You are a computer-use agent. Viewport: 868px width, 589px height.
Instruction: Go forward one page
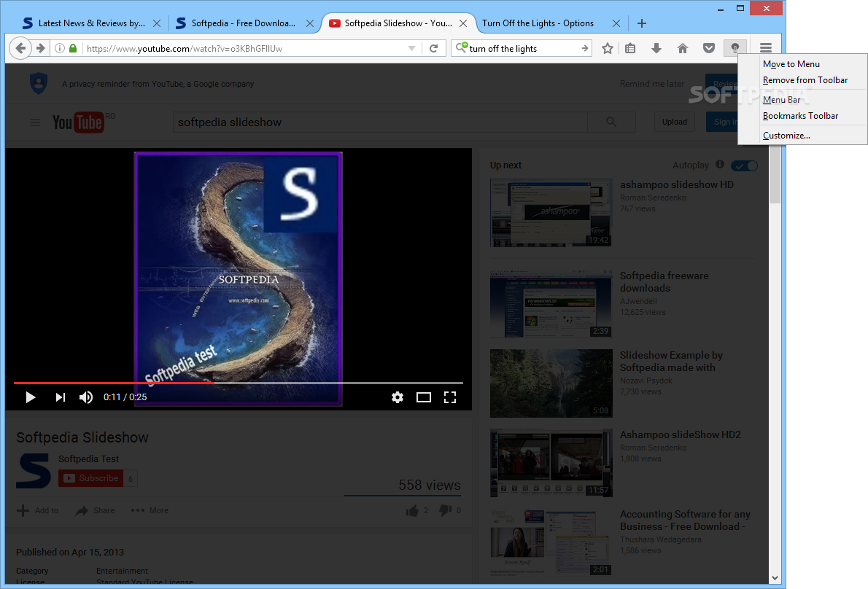point(40,48)
